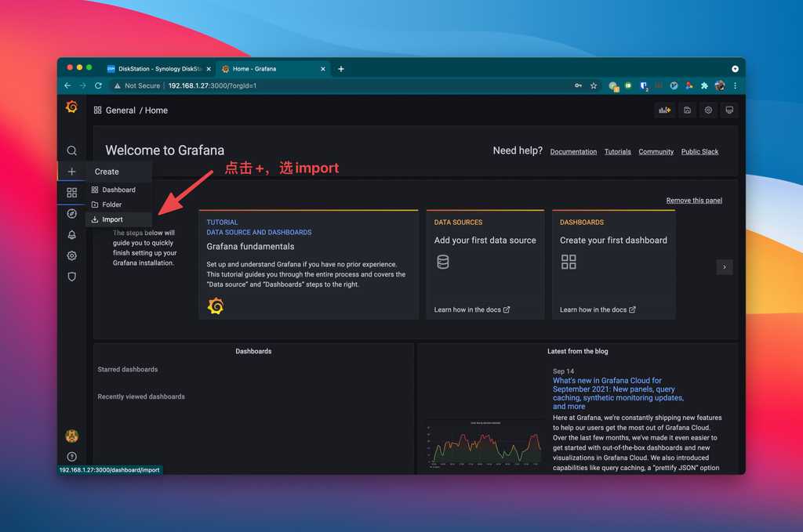The height and width of the screenshot is (532, 803).
Task: Click the Remove this panel link
Action: [x=694, y=201]
